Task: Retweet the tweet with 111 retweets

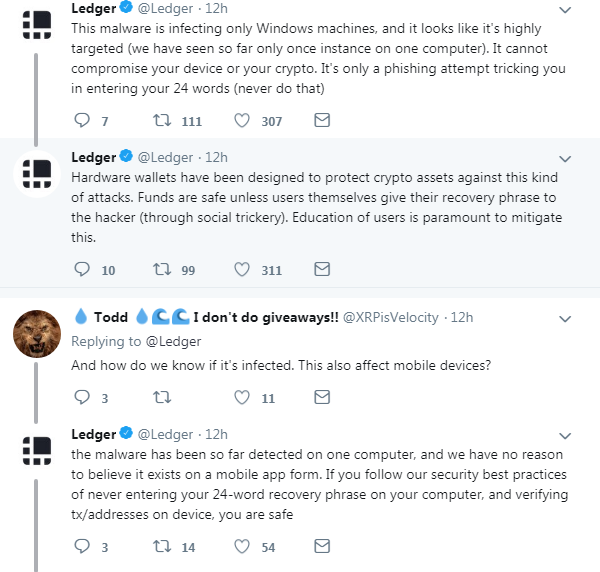Action: pos(161,120)
